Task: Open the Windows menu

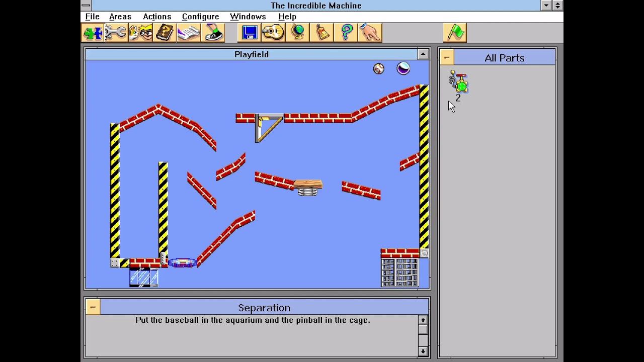Action: 248,17
